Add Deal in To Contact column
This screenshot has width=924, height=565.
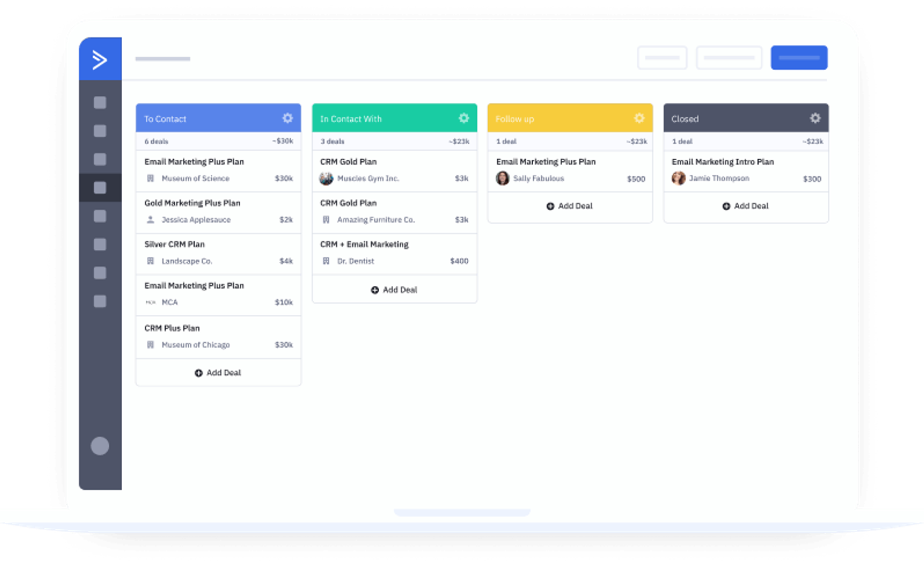tap(218, 372)
